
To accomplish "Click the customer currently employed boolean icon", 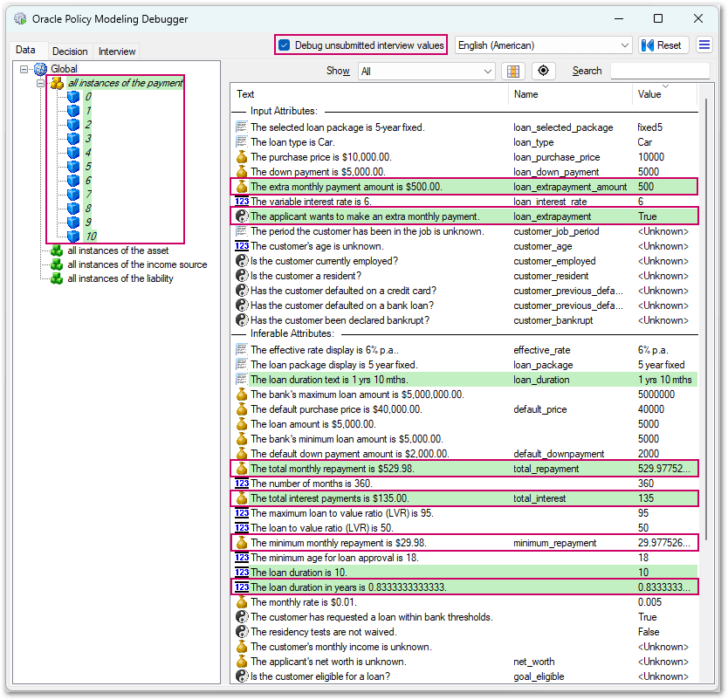I will pyautogui.click(x=242, y=261).
